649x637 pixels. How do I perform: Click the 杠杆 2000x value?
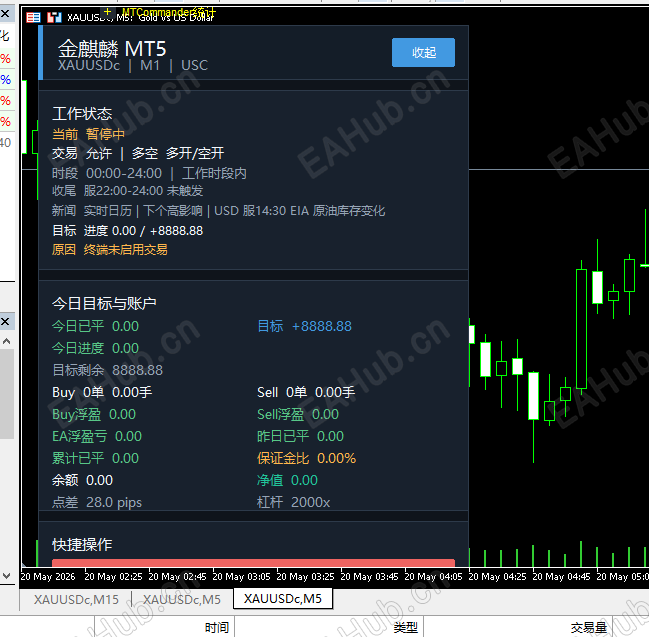293,502
